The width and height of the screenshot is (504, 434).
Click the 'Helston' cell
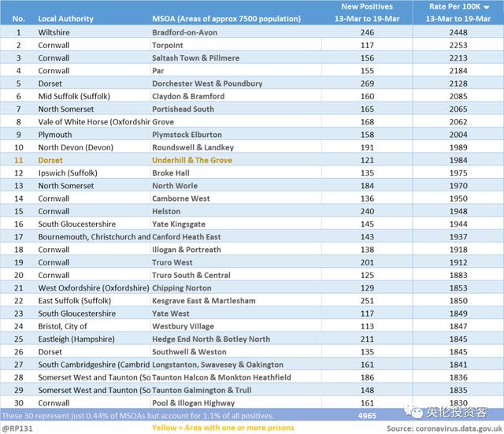point(166,212)
